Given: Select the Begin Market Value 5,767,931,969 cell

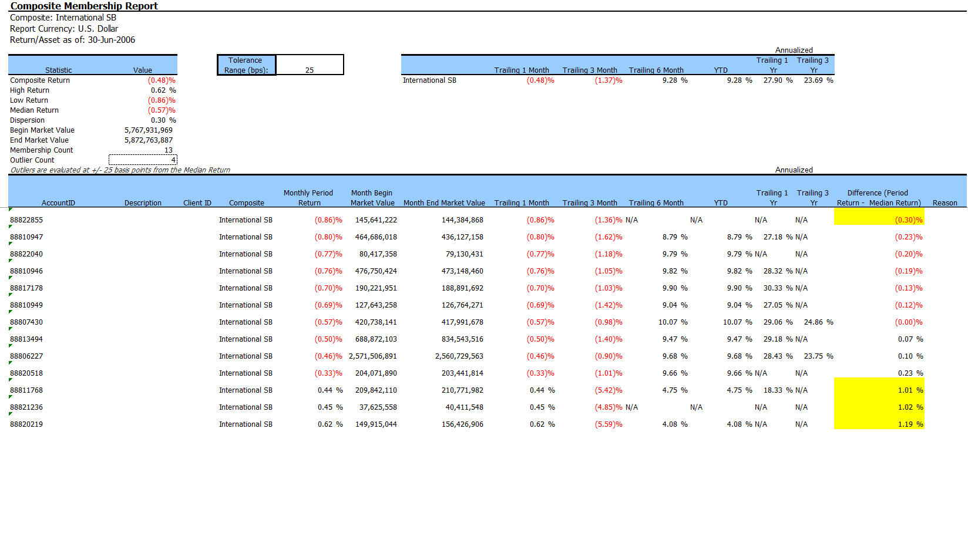Looking at the screenshot, I should 149,130.
